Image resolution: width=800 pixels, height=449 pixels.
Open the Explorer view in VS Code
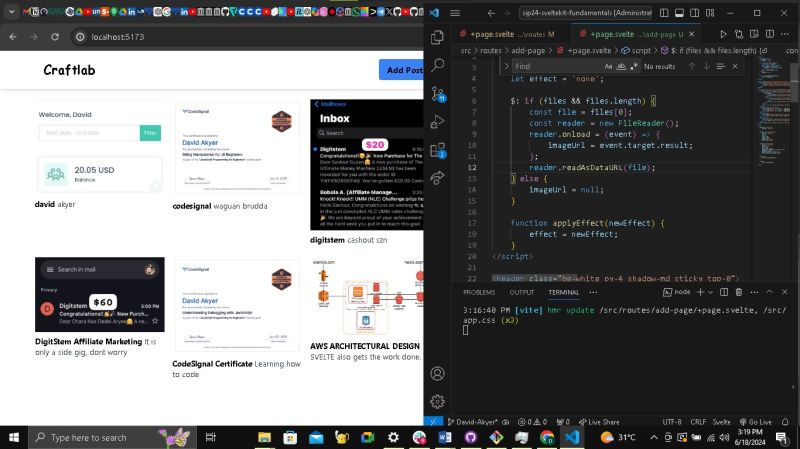click(437, 37)
